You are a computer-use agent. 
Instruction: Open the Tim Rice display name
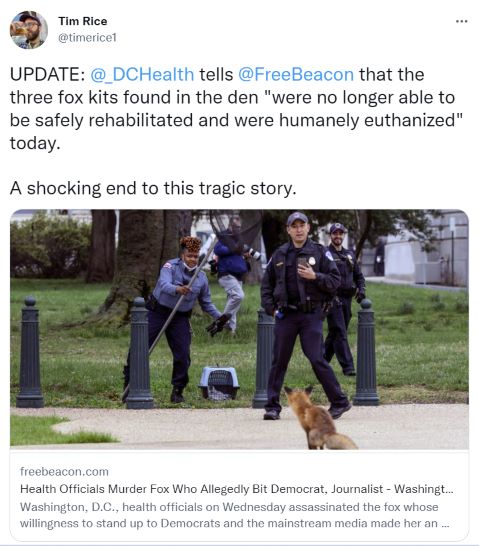(x=83, y=21)
